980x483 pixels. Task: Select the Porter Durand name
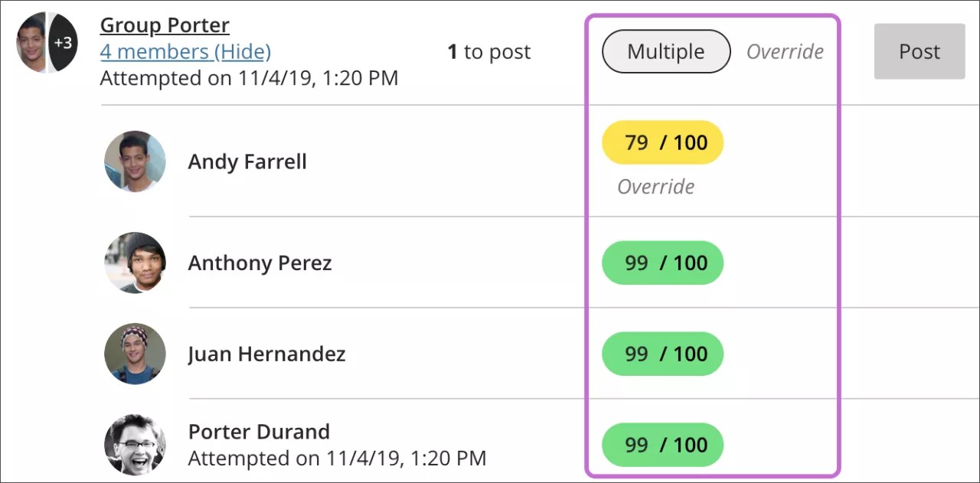coord(259,432)
